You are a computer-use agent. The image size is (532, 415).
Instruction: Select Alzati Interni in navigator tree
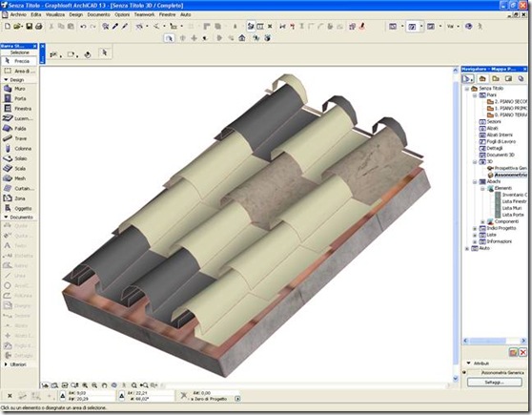496,135
